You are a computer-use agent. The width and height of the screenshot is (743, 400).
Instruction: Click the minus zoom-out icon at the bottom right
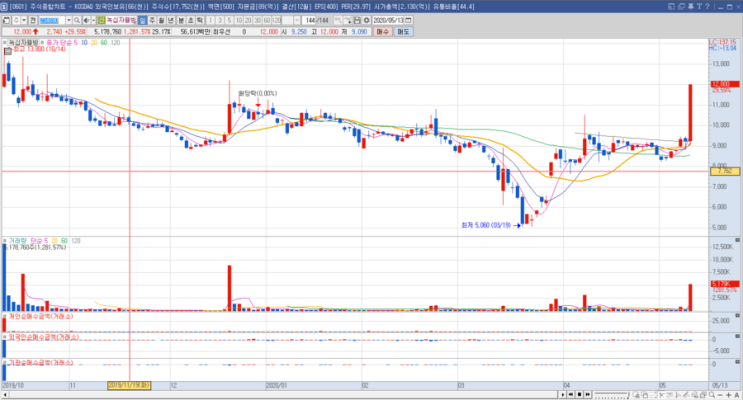[x=720, y=394]
